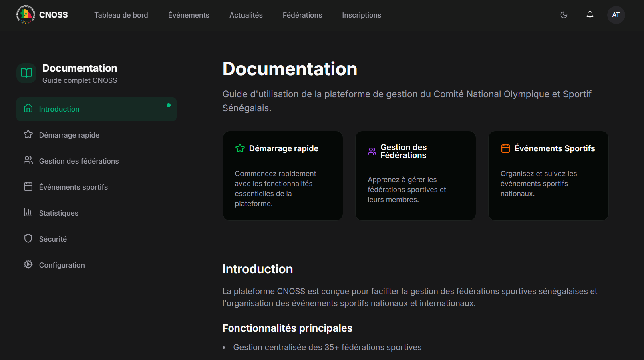Toggle dark mode with the moon icon

(x=563, y=15)
